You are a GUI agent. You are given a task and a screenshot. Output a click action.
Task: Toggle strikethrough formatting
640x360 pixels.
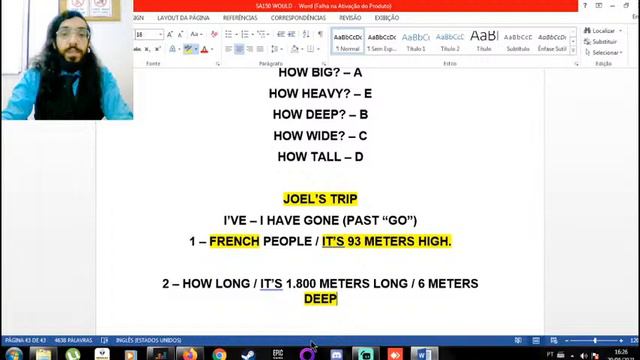point(137,49)
